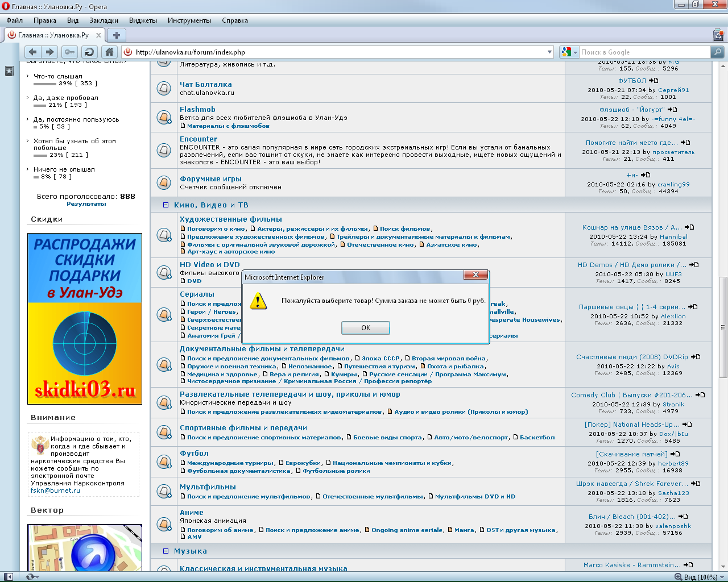Open the side panel star icon
Screen dimensions: 728x582
[9, 71]
